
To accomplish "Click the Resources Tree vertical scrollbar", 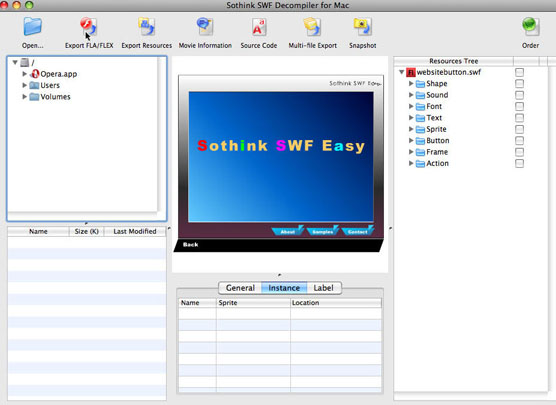I will [x=552, y=229].
